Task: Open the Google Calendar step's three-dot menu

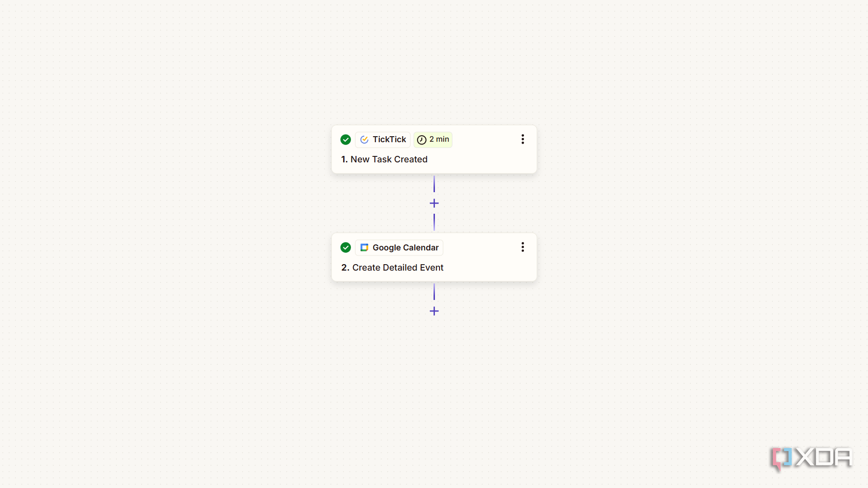Action: pos(523,247)
